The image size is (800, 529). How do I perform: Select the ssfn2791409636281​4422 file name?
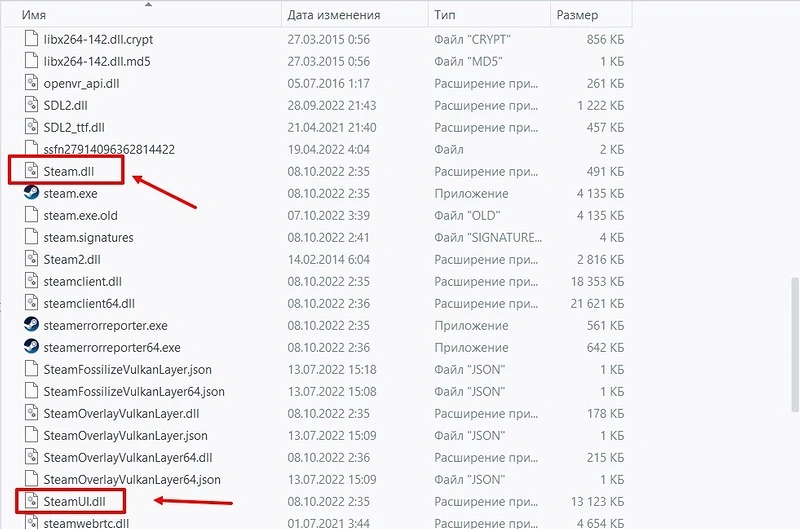[x=109, y=149]
